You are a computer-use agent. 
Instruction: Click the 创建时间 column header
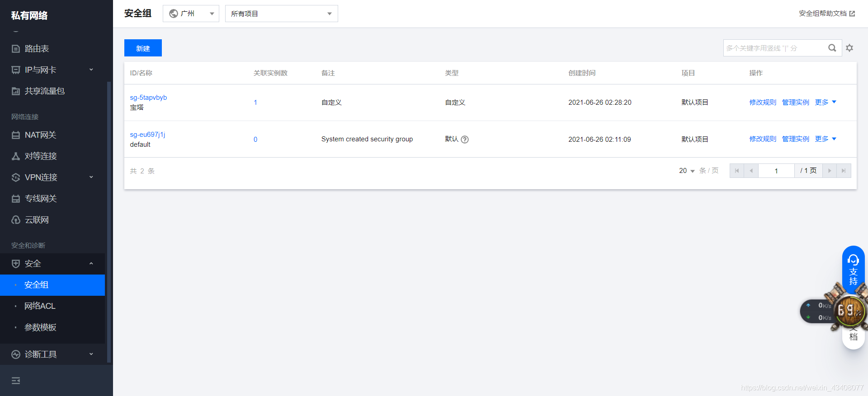pos(582,73)
